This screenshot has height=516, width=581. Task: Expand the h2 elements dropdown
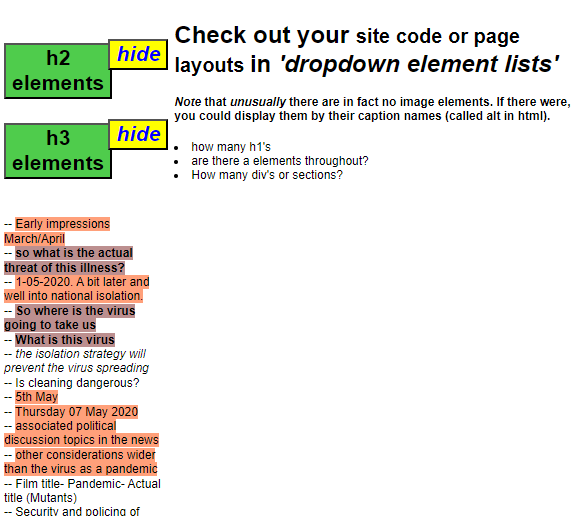[58, 71]
